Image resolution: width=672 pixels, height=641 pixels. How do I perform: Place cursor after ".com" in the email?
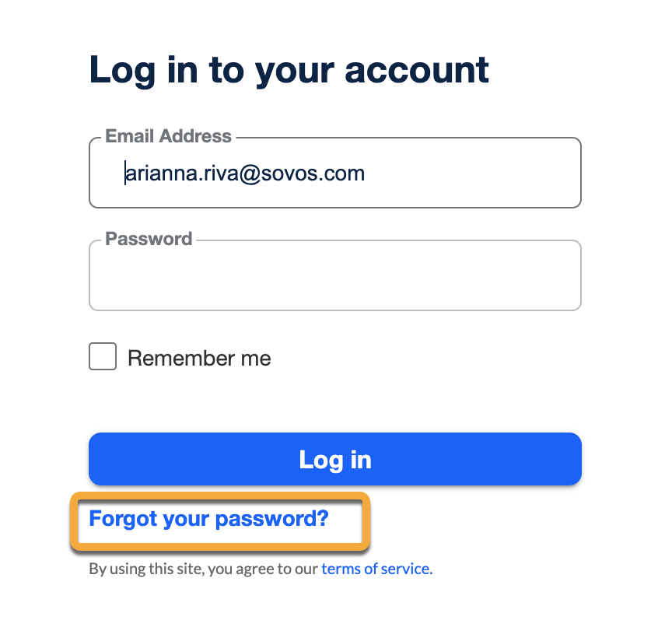point(366,173)
